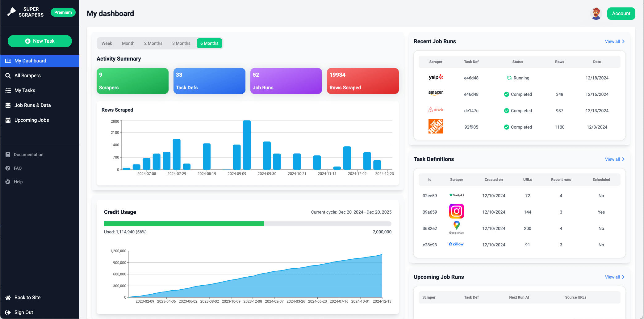The image size is (644, 319).
Task: Click the Airbnb scraper logo
Action: [436, 110]
